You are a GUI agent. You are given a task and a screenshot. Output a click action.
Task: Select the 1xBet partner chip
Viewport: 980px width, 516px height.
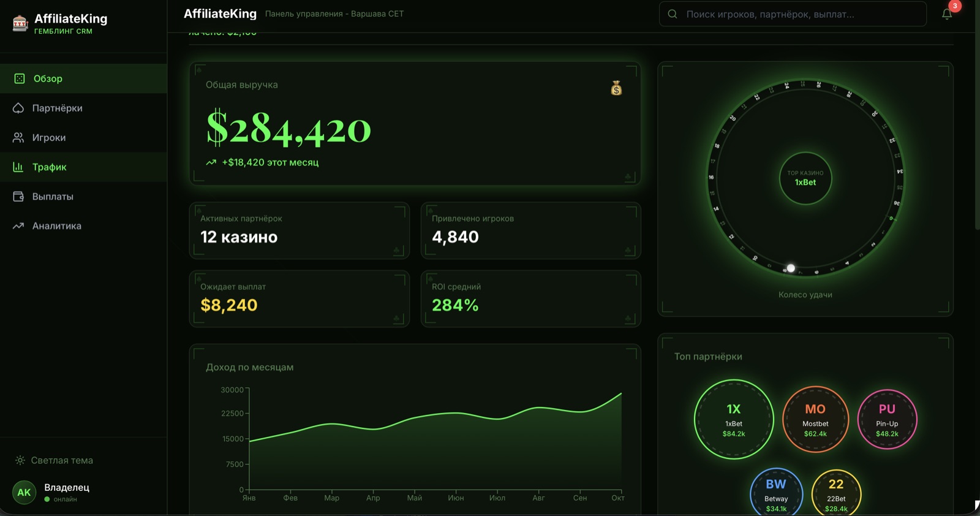tap(734, 419)
